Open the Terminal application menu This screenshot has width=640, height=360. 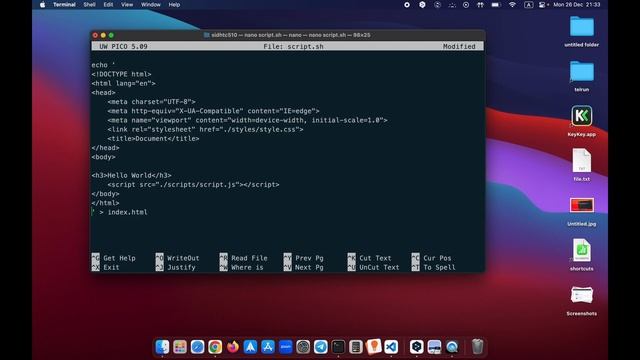64,4
